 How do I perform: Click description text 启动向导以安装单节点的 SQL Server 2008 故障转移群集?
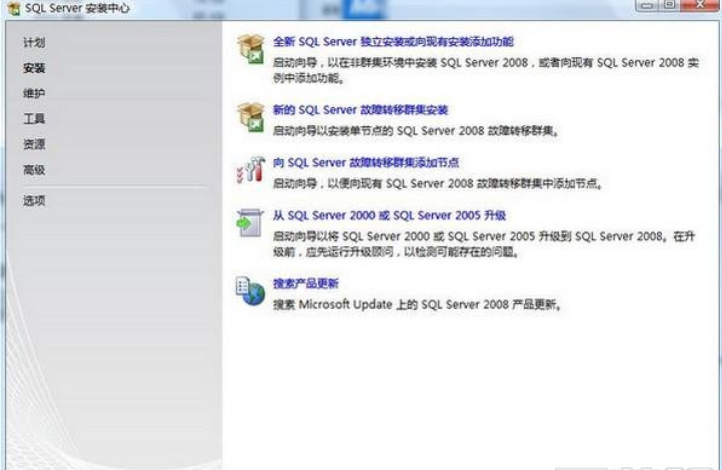point(416,131)
